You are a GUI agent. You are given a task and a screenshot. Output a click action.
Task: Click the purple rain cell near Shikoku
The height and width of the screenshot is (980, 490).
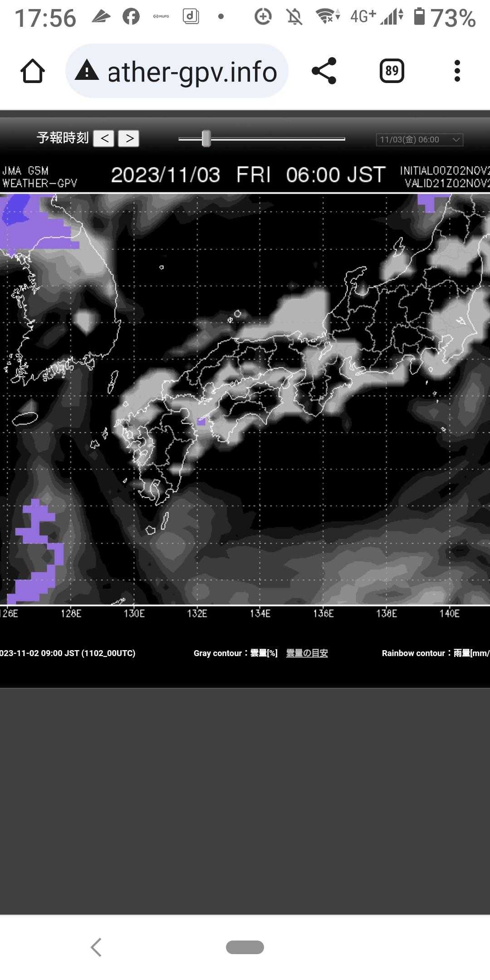[201, 421]
